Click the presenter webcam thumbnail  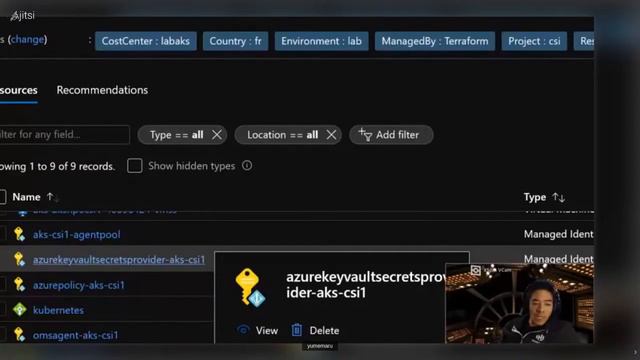click(520, 303)
